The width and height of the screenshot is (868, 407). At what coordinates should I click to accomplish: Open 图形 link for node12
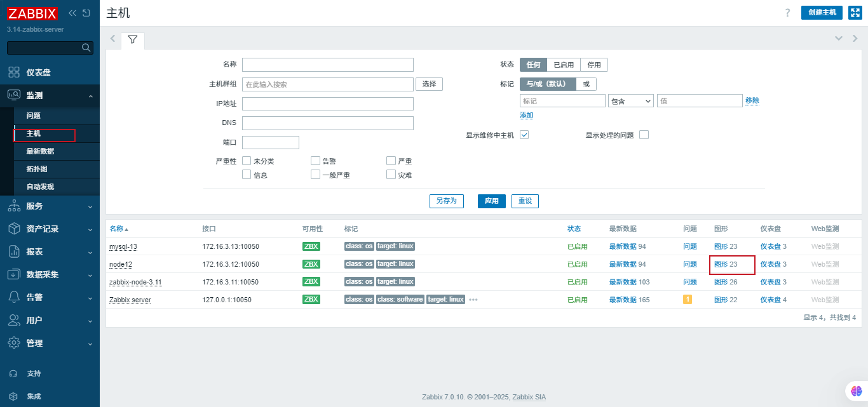click(721, 264)
